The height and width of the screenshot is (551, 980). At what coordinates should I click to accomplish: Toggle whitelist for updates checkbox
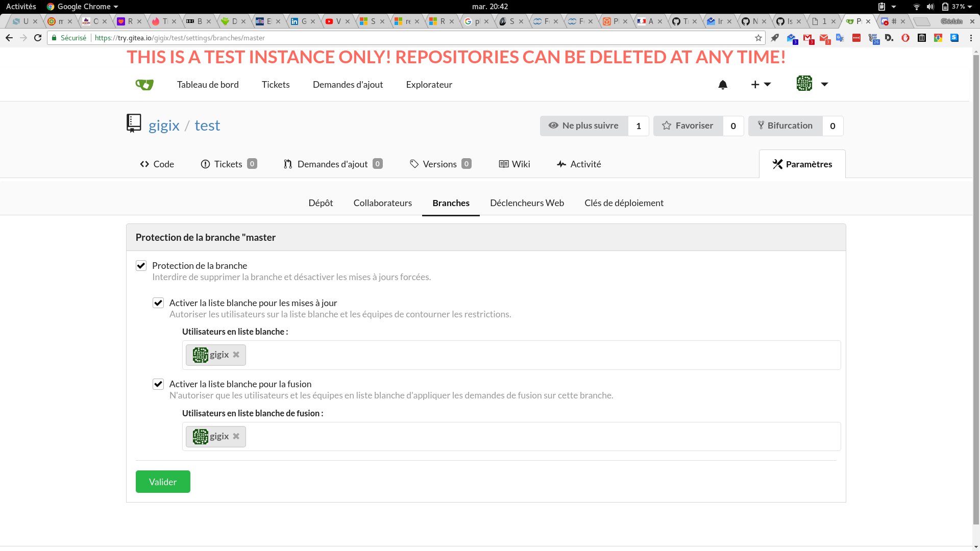pos(158,303)
